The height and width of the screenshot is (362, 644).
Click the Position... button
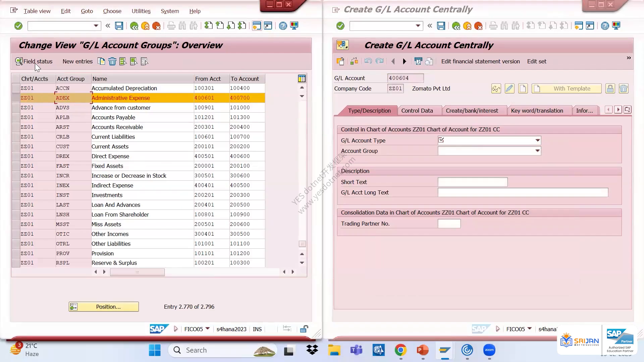tap(104, 307)
